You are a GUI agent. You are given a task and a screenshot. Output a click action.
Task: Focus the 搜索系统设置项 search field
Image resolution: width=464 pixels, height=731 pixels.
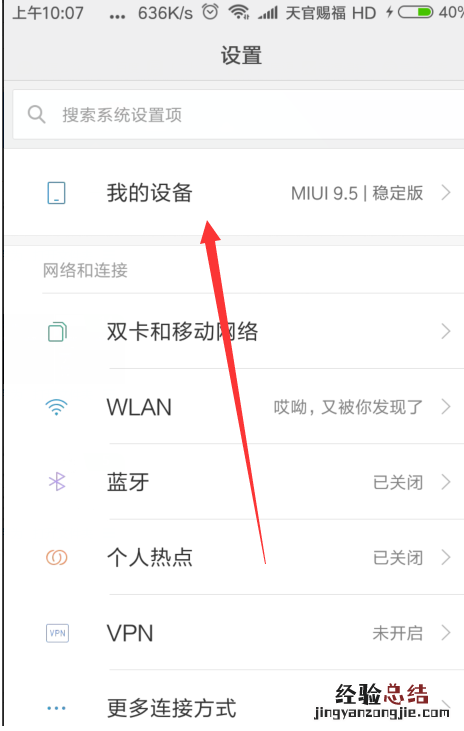(x=238, y=115)
